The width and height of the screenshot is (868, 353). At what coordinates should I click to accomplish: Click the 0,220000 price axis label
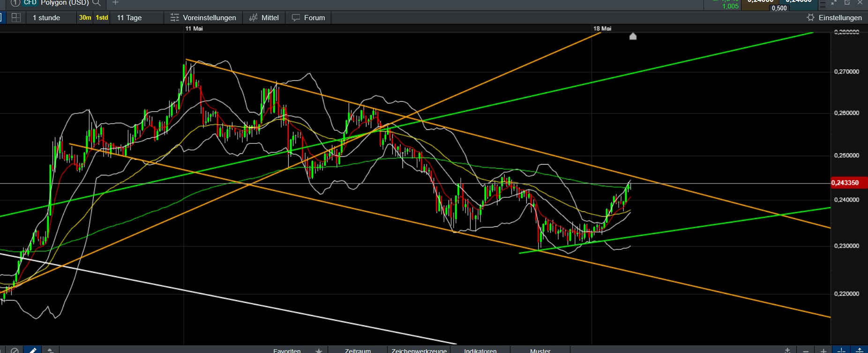(846, 294)
